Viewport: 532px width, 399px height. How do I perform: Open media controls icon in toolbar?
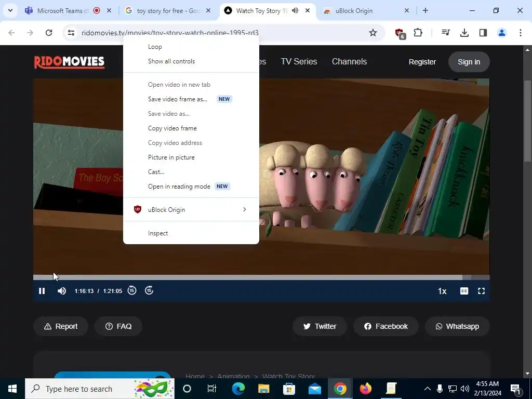pyautogui.click(x=446, y=33)
